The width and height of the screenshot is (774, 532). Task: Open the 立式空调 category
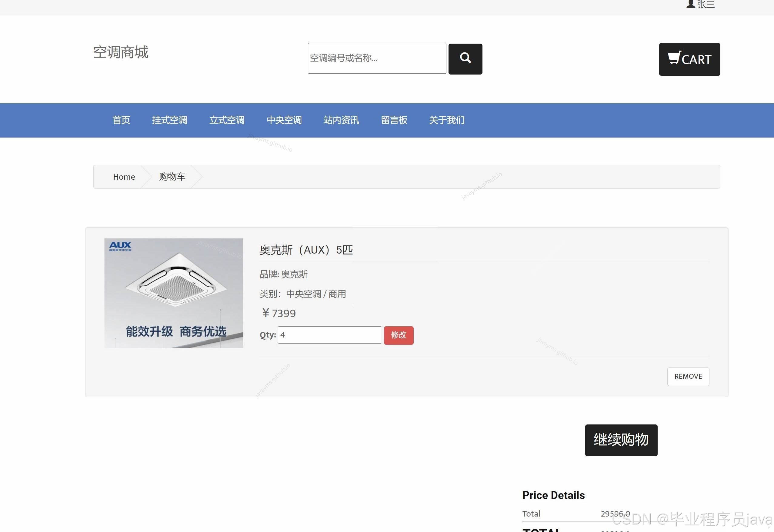(227, 120)
